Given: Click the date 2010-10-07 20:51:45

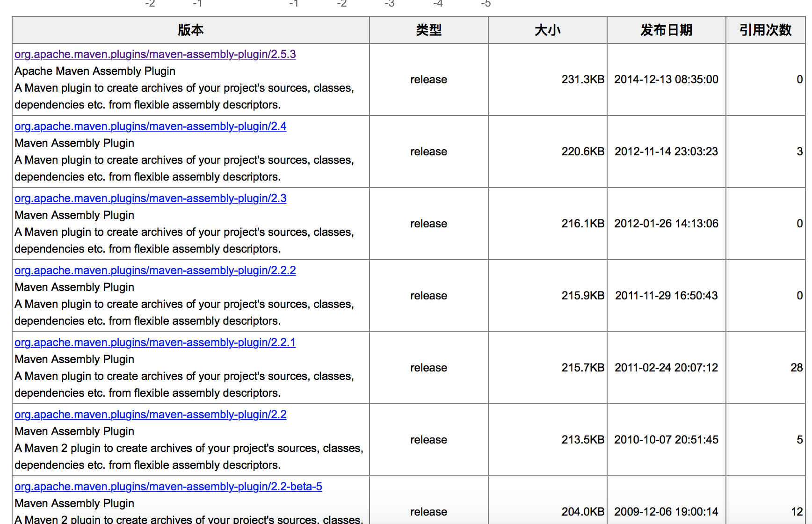Looking at the screenshot, I should [667, 440].
